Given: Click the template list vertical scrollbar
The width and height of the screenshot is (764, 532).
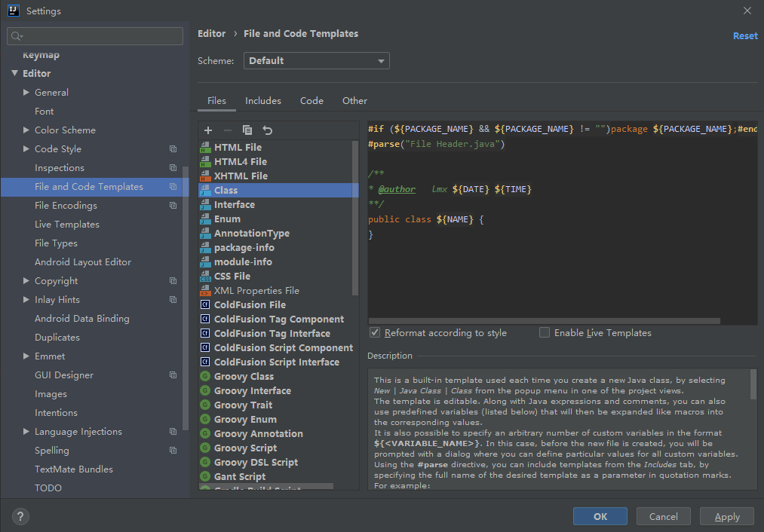Looking at the screenshot, I should [354, 218].
